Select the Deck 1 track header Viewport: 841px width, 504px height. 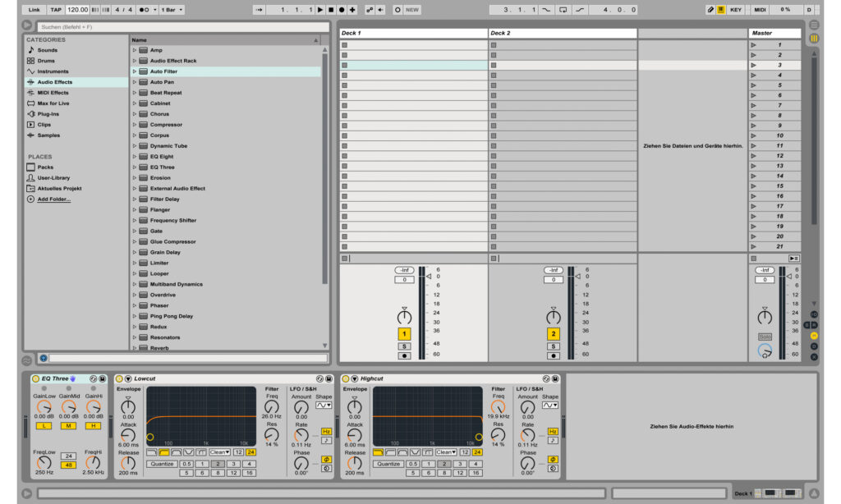coord(414,33)
